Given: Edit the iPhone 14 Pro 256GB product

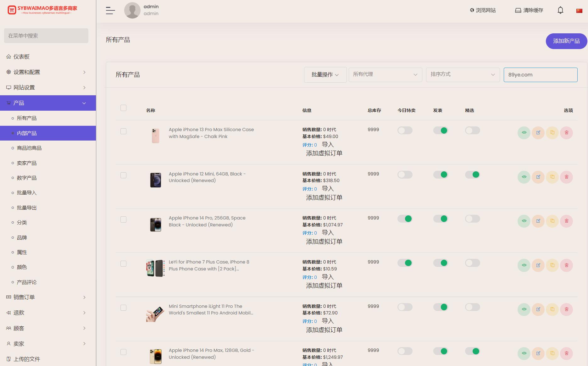Looking at the screenshot, I should [538, 221].
